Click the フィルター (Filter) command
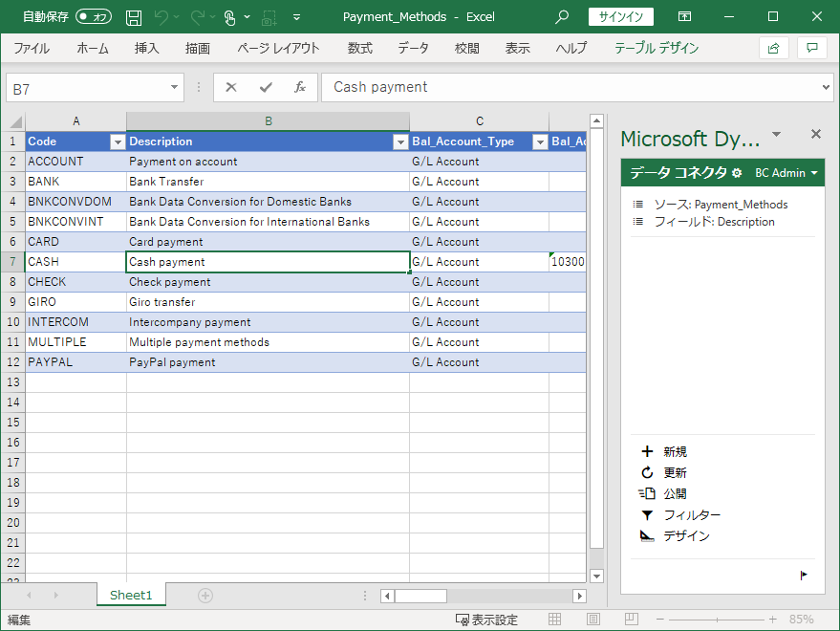The width and height of the screenshot is (840, 631). point(681,514)
